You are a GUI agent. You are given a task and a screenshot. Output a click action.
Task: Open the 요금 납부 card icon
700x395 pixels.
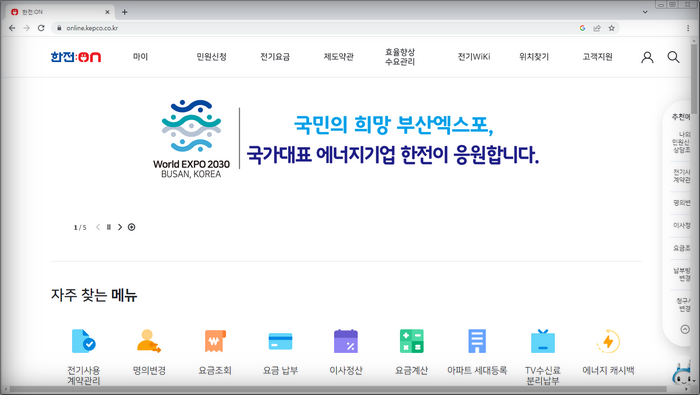coord(280,341)
